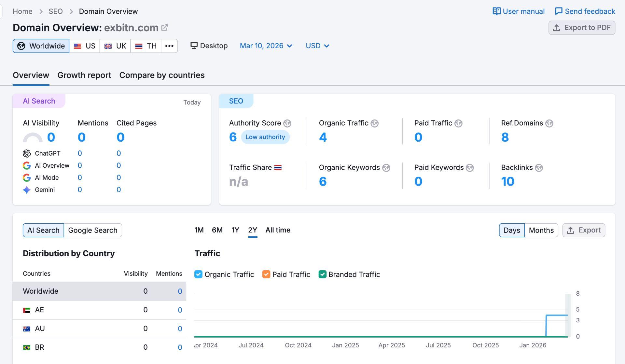This screenshot has width=625, height=364.
Task: Click Thailand flag beside Traffic Share
Action: tap(278, 168)
